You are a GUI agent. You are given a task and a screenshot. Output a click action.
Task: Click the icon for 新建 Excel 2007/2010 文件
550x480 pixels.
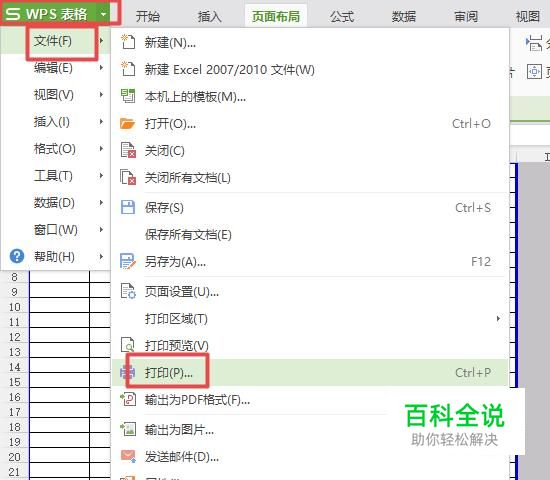128,69
